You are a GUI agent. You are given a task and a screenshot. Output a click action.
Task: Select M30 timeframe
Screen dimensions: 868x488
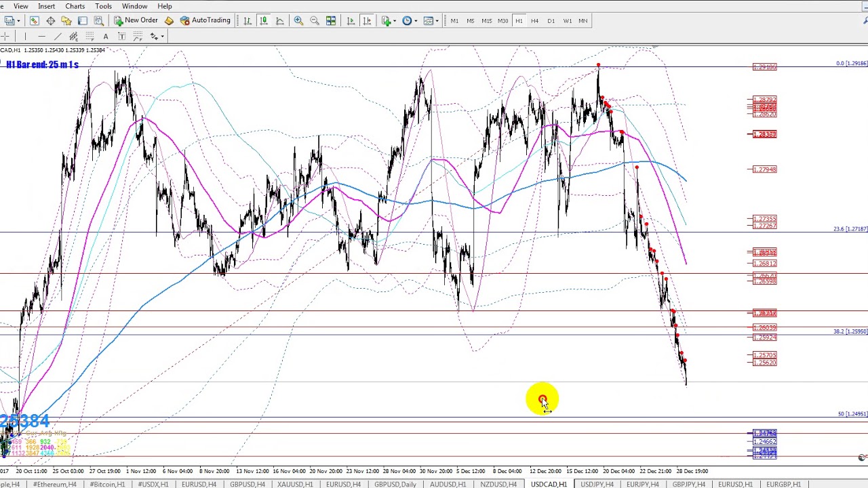coord(502,21)
